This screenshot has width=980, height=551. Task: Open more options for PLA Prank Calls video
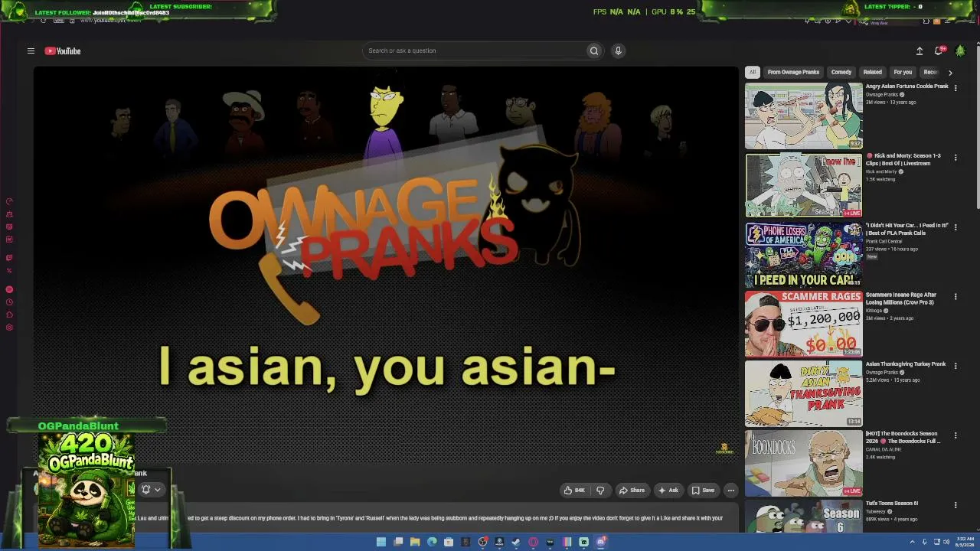[955, 227]
